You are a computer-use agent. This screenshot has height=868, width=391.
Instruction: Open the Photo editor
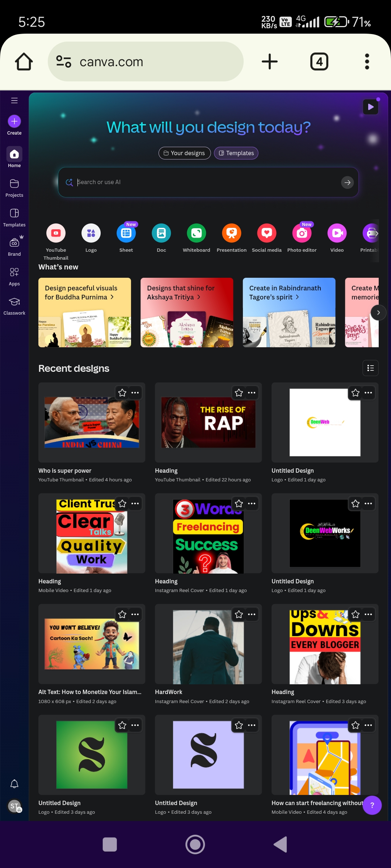click(x=302, y=238)
